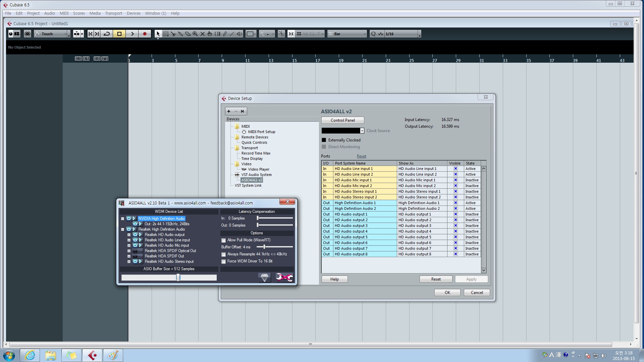Open the Project menu
This screenshot has width=644, height=362.
tap(33, 13)
